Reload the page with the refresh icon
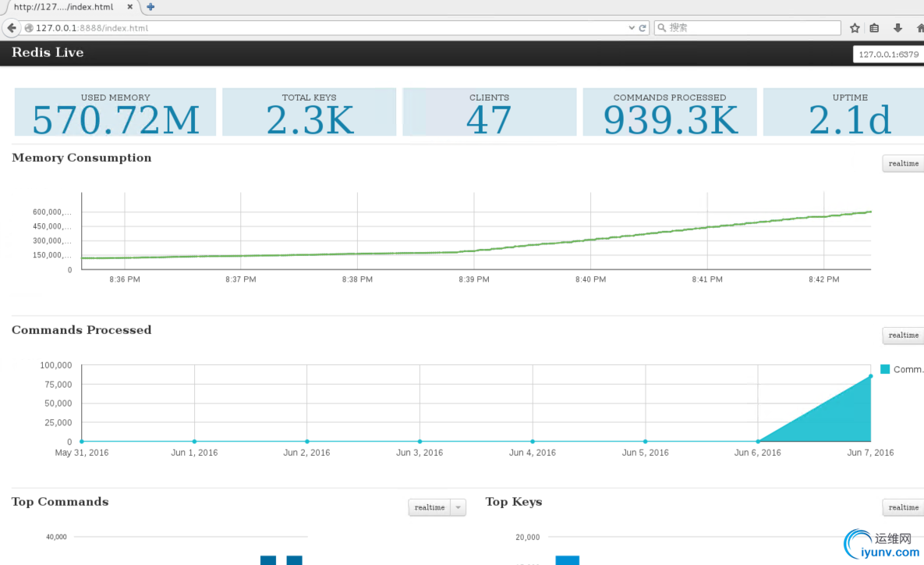Screen dimensions: 924x565 click(x=643, y=28)
